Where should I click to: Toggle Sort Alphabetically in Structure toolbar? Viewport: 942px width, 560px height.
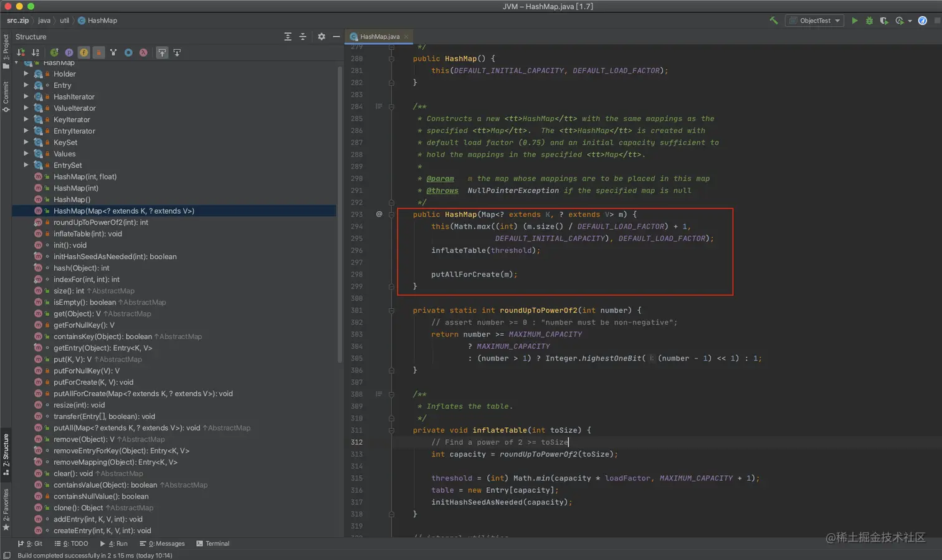36,52
